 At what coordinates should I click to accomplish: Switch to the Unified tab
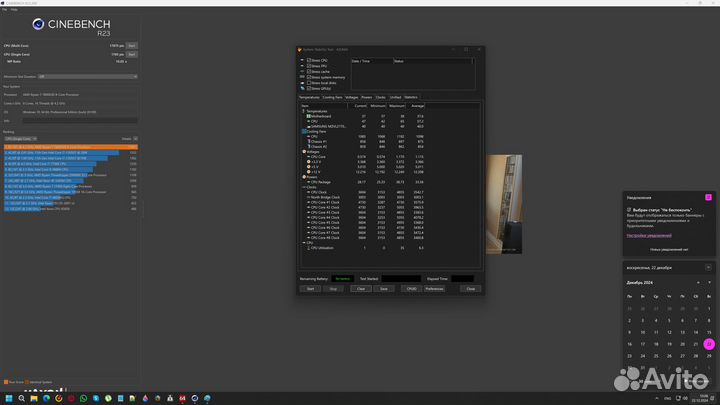click(395, 97)
